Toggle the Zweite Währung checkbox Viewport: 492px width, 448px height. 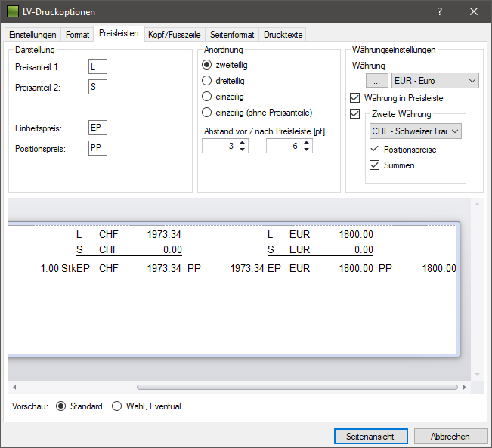click(355, 113)
